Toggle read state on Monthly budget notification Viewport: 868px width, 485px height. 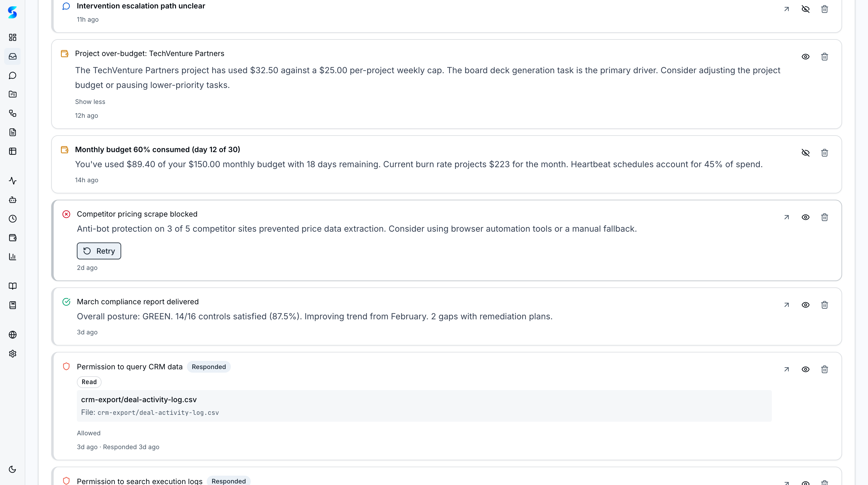pyautogui.click(x=805, y=153)
